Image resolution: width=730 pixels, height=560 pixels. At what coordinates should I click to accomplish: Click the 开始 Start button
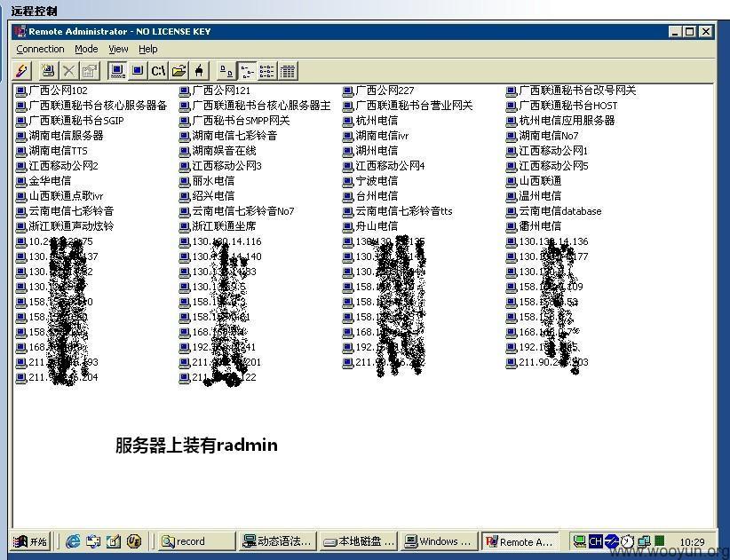point(30,541)
